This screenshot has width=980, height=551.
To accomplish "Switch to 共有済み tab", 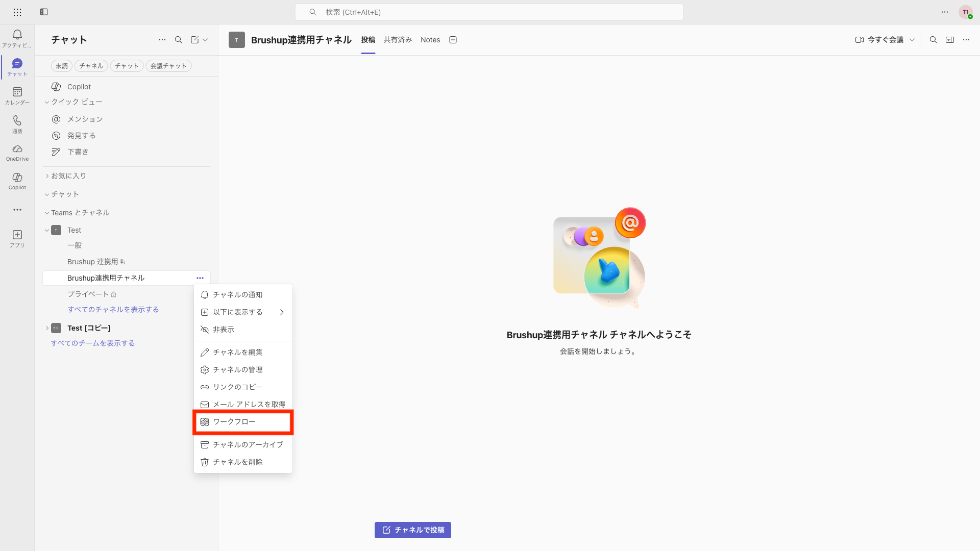I will point(398,40).
